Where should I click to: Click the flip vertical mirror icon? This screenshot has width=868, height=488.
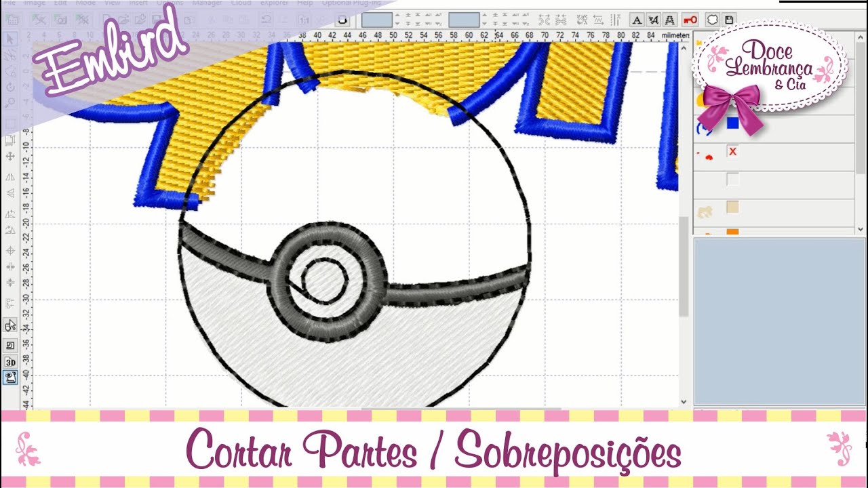10,194
